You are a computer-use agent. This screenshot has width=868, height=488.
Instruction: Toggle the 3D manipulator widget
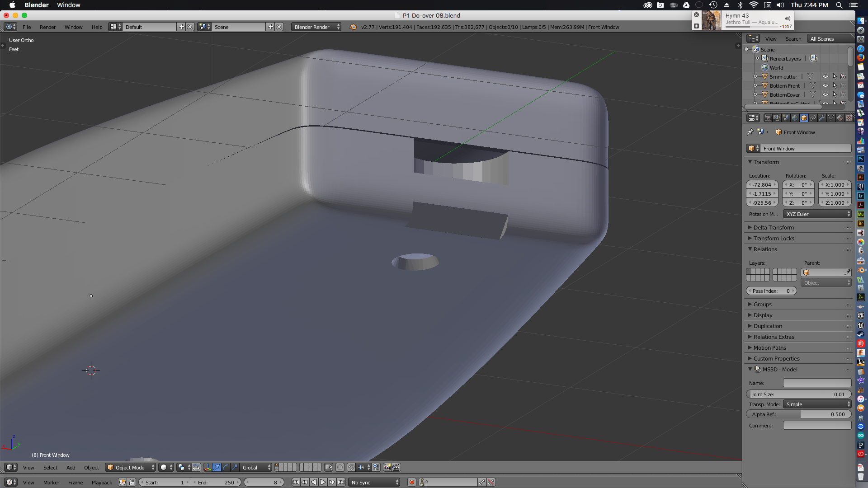(x=208, y=467)
